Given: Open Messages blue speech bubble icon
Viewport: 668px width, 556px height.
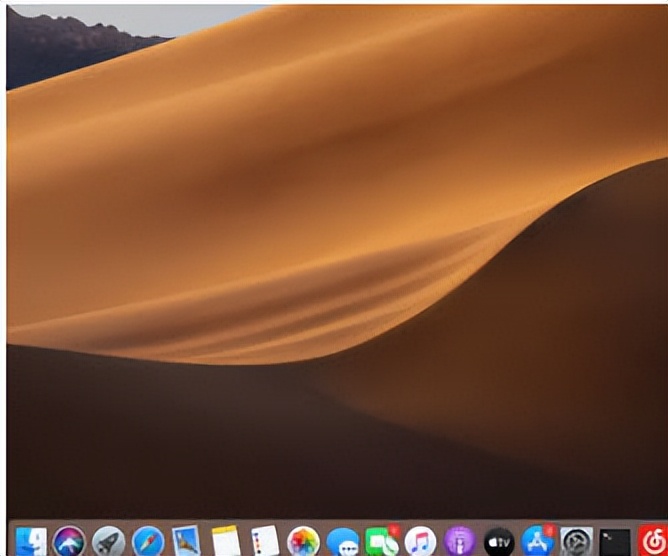Looking at the screenshot, I should (343, 542).
